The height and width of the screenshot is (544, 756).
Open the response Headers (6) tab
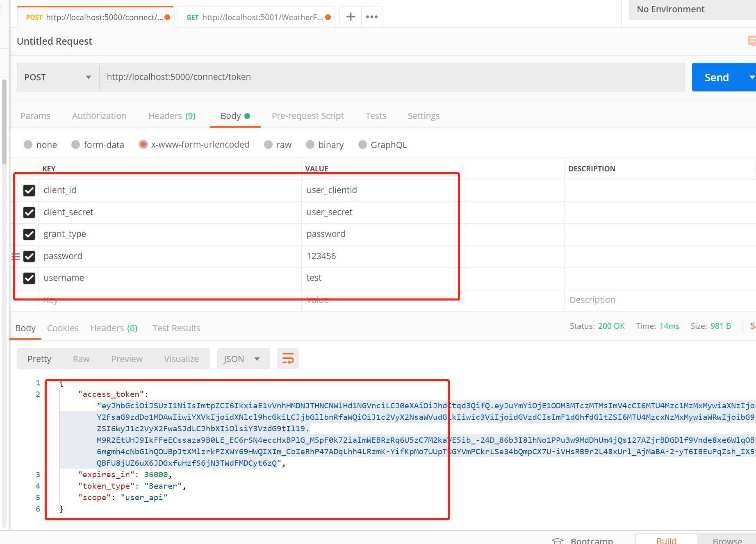(114, 328)
